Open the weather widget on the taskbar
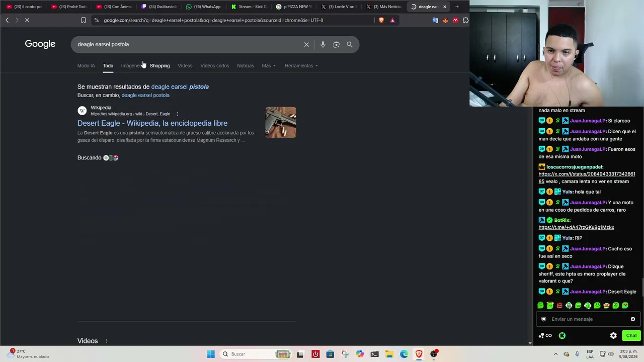Image resolution: width=644 pixels, height=362 pixels. pos(28,354)
